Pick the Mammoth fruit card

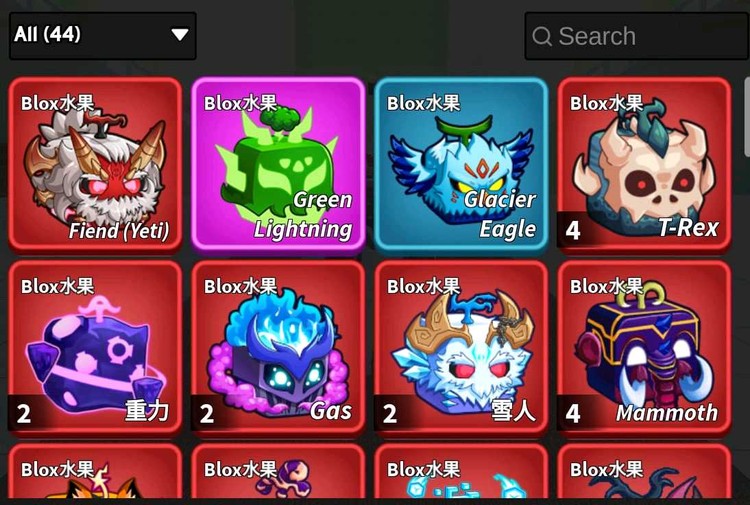pyautogui.click(x=644, y=348)
